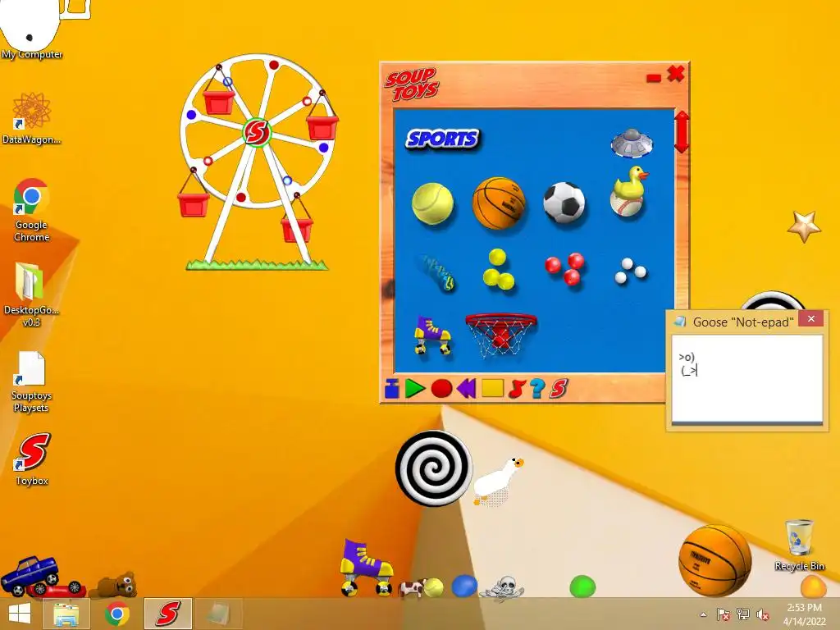Click the blue weight icon in toolbar
Viewport: 840px width, 630px height.
pos(392,388)
